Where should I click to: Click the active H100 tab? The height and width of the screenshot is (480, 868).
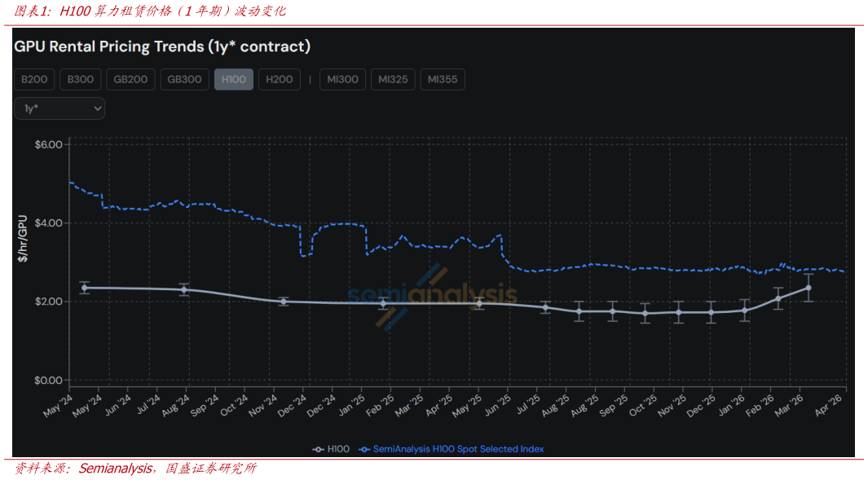[x=234, y=79]
